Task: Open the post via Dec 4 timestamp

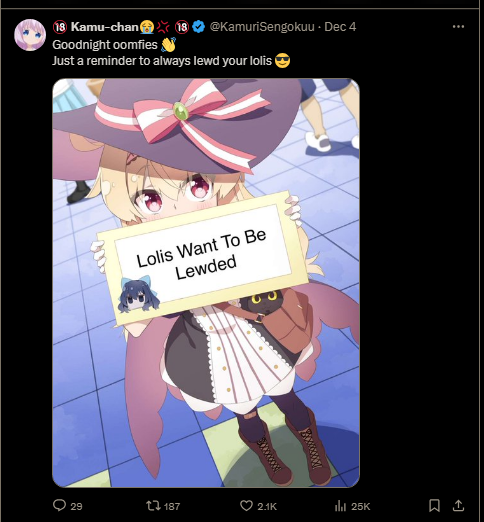Action: click(340, 27)
